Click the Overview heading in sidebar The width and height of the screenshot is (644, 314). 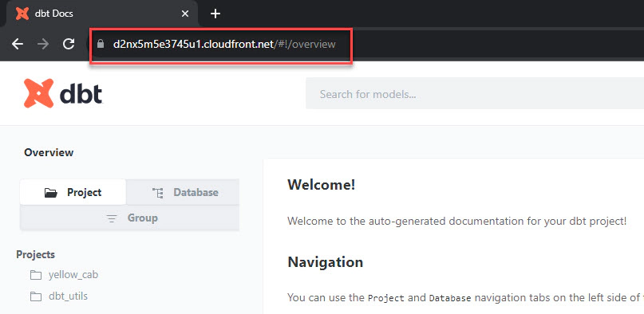point(49,152)
